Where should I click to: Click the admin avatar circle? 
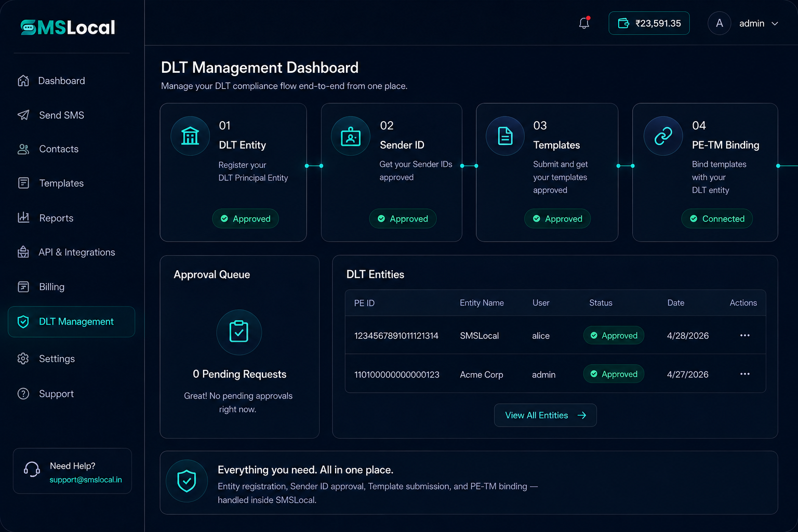click(x=719, y=23)
